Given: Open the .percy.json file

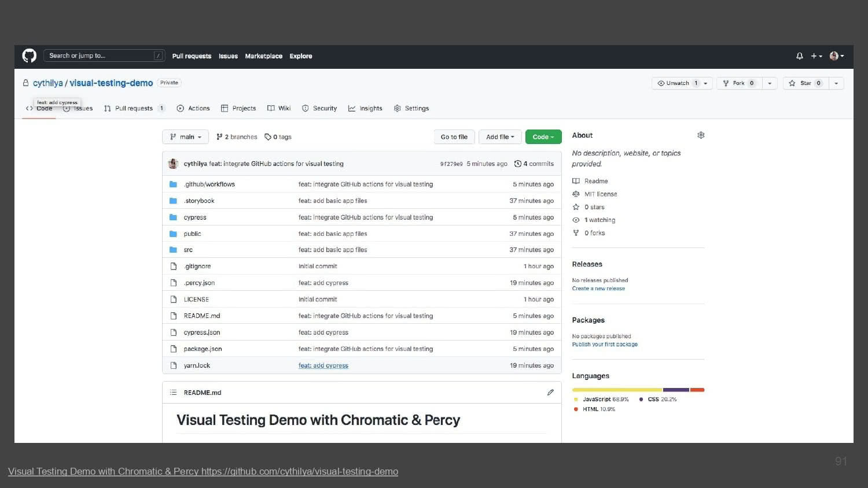Looking at the screenshot, I should (199, 283).
